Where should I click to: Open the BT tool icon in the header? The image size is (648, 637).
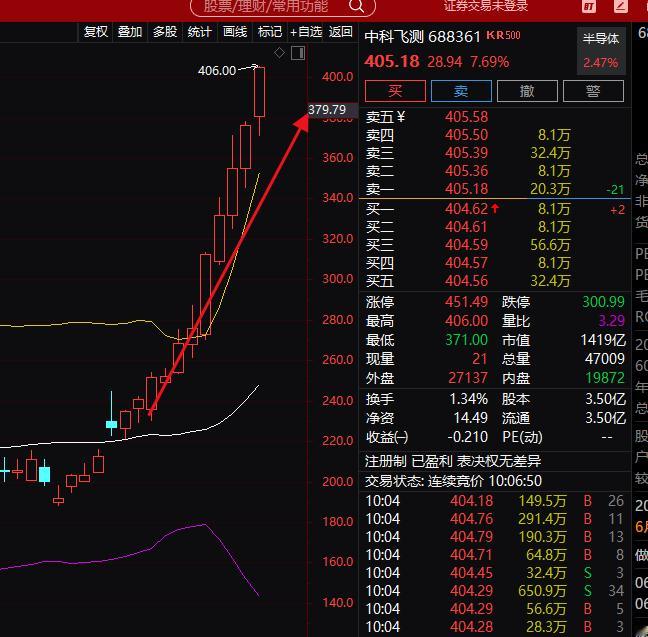(x=589, y=6)
